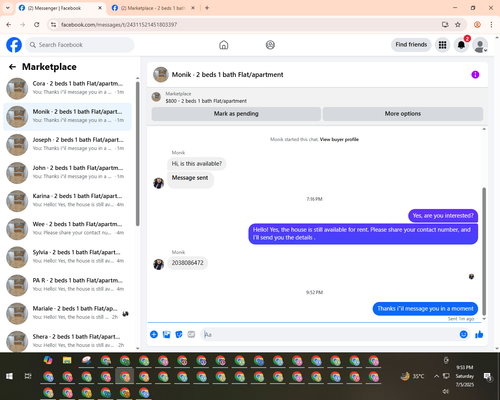
Task: Click the address bar URL
Action: [x=119, y=25]
